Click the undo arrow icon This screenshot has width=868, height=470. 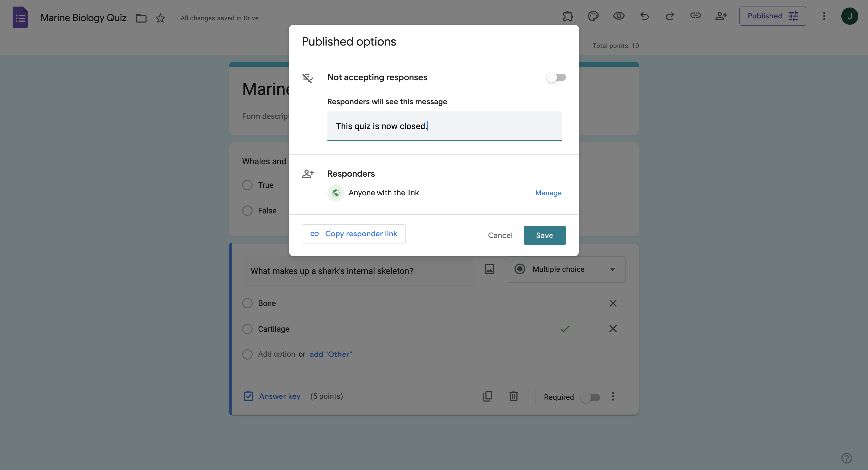tap(644, 16)
